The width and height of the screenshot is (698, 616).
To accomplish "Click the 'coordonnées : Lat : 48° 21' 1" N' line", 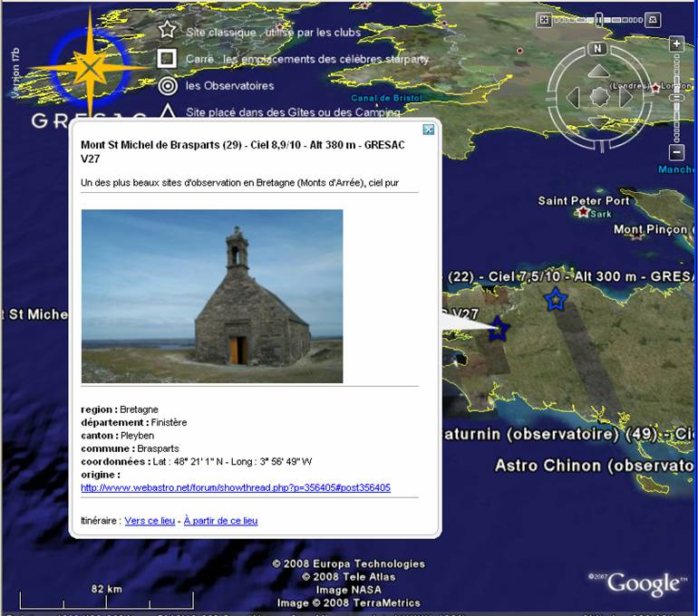I will 197,461.
